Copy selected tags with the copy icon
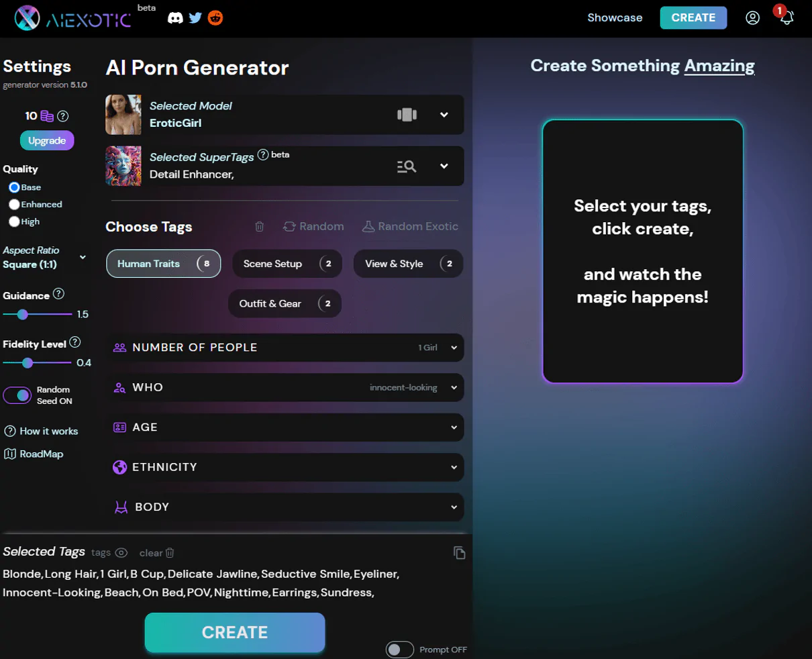The width and height of the screenshot is (812, 659). pyautogui.click(x=460, y=553)
